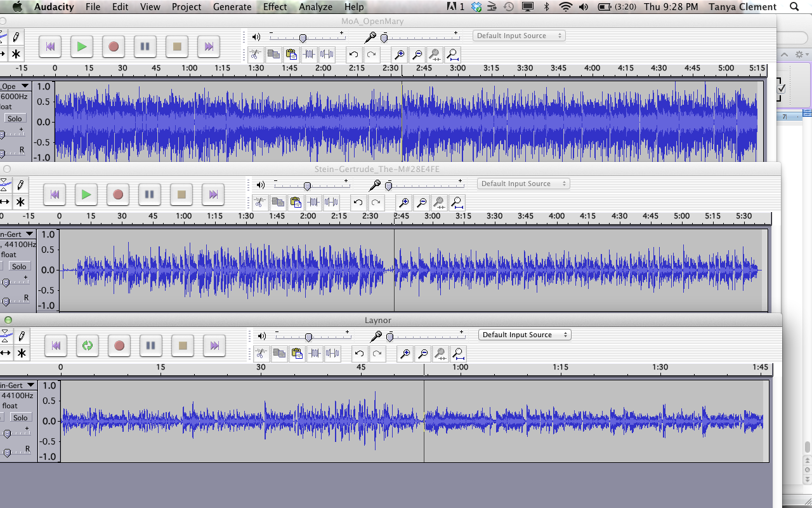Open the Audacity application menu
Image resolution: width=812 pixels, height=508 pixels.
(54, 7)
